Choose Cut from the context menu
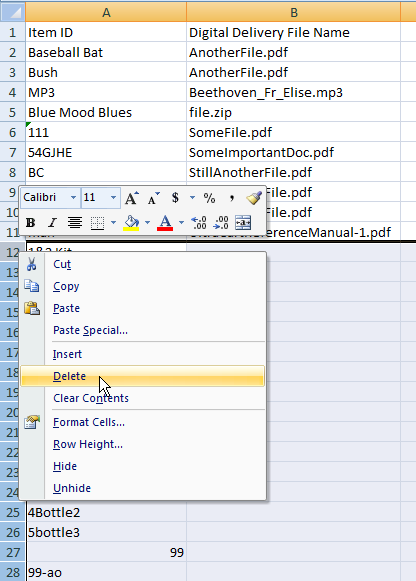Viewport: 416px width, 581px height. click(x=143, y=265)
